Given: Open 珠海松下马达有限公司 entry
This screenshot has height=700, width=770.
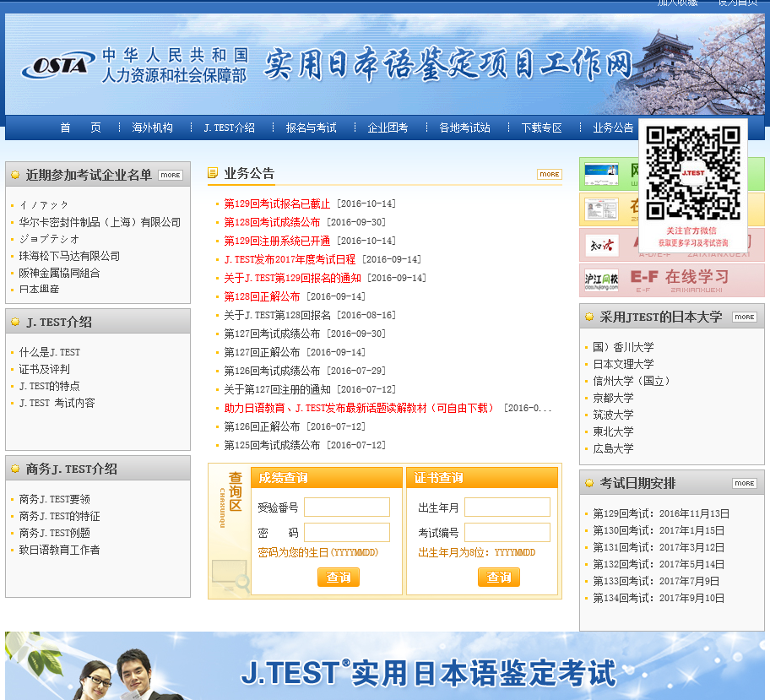Looking at the screenshot, I should click(69, 257).
